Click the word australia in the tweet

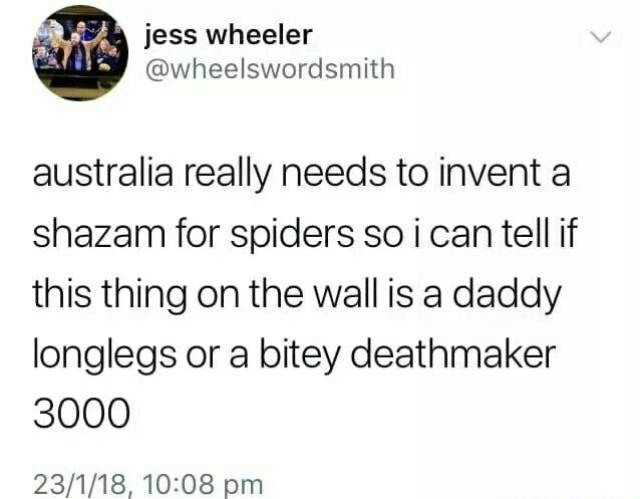tap(102, 173)
